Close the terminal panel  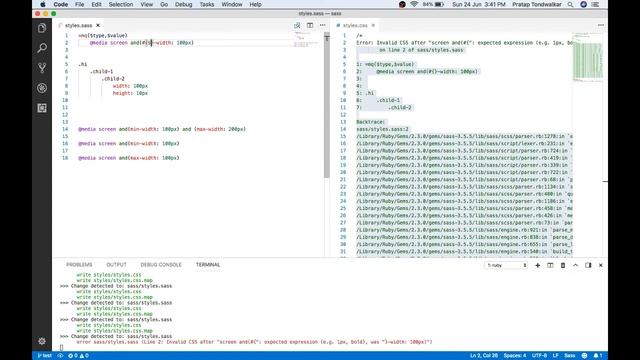pos(601,265)
